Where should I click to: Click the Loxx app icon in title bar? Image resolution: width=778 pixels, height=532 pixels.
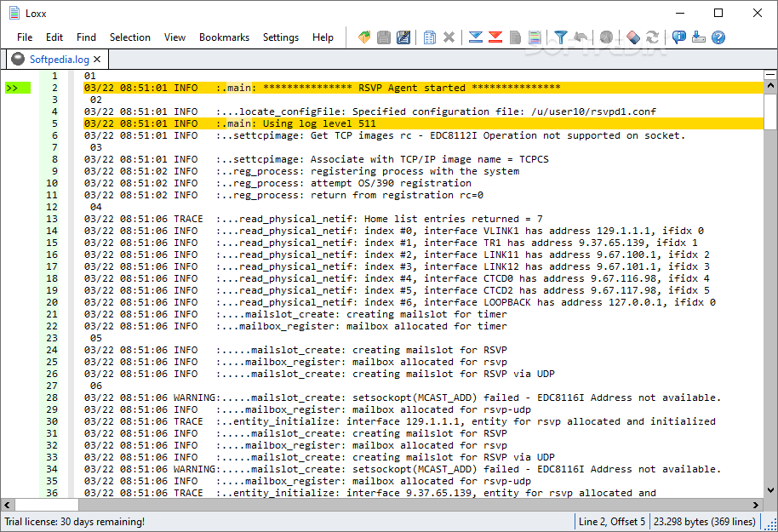point(14,14)
